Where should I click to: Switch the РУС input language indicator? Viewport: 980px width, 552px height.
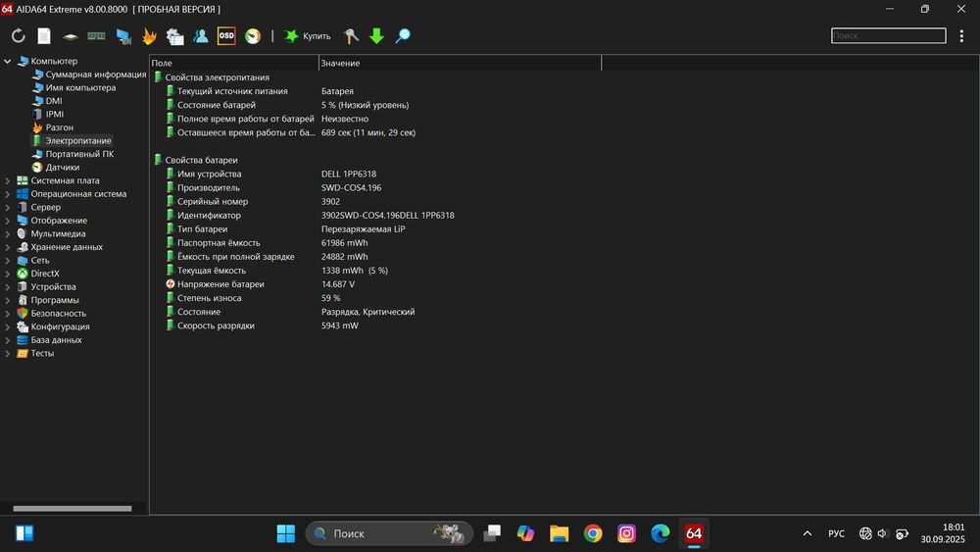pos(836,534)
